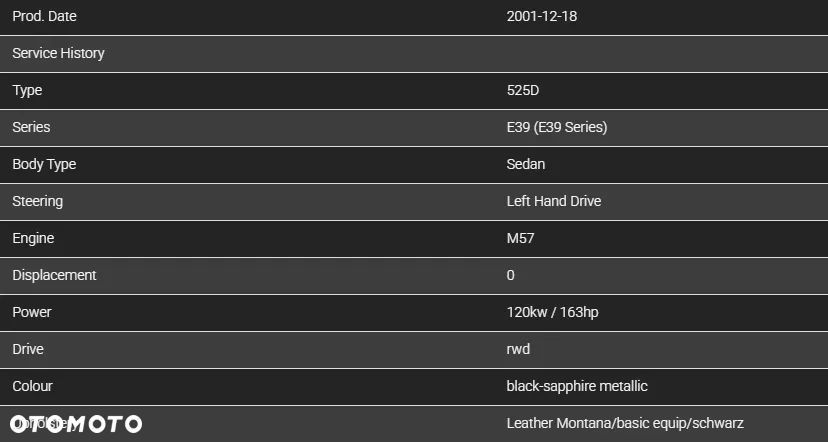Select the Sedan body type value

pos(526,164)
